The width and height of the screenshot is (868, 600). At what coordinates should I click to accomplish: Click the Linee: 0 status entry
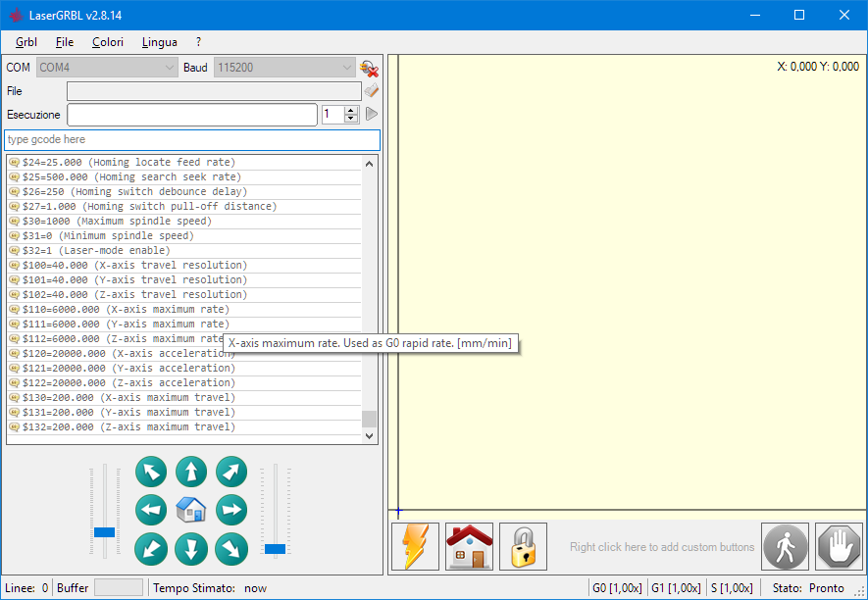pos(26,588)
